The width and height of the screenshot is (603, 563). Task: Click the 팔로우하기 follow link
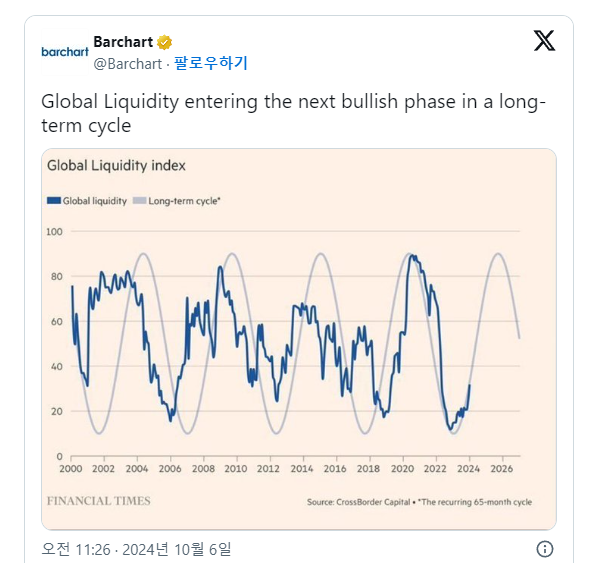(x=210, y=63)
